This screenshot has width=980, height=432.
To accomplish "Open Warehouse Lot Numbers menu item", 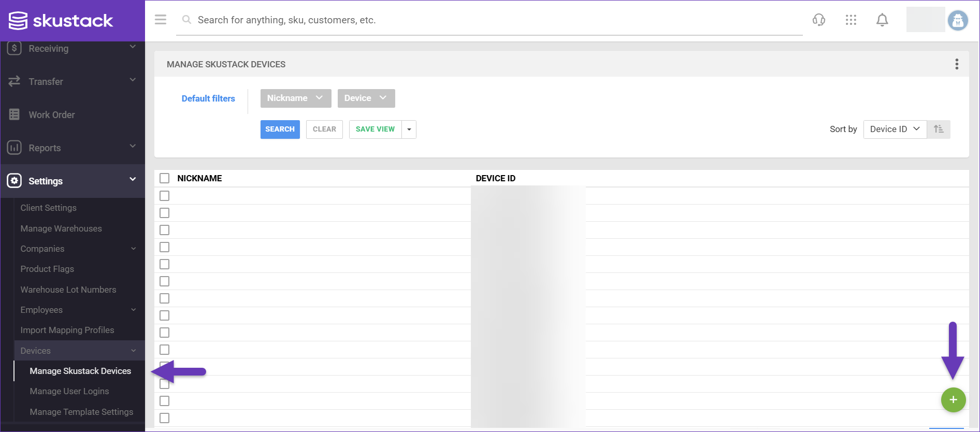I will tap(68, 290).
